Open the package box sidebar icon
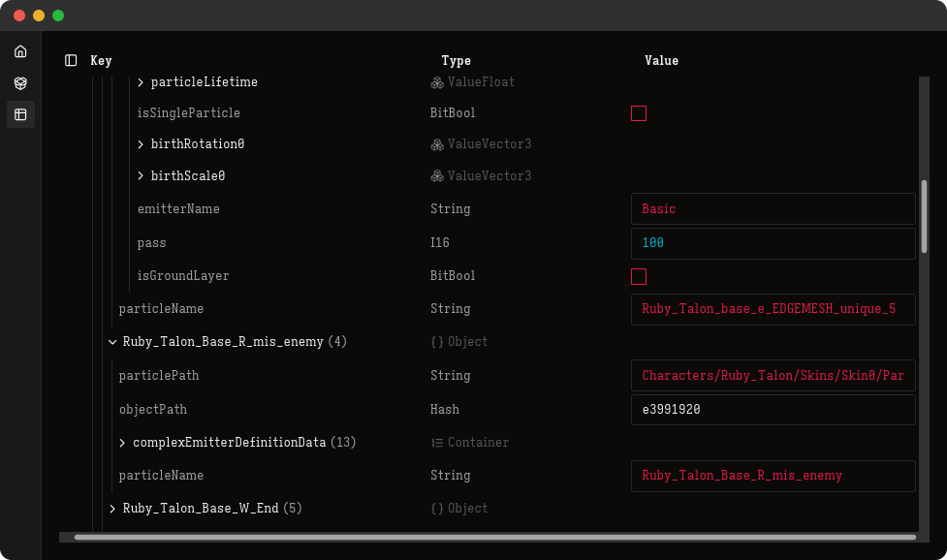This screenshot has height=560, width=947. pyautogui.click(x=20, y=83)
